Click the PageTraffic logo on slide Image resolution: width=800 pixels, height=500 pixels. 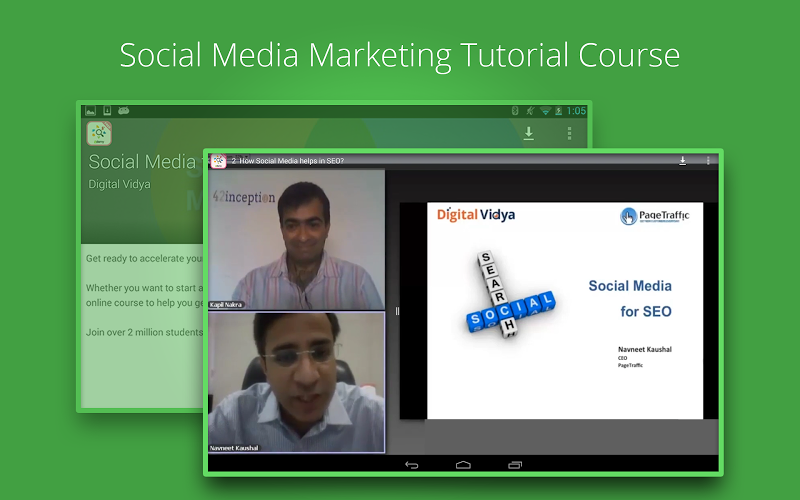tap(655, 216)
